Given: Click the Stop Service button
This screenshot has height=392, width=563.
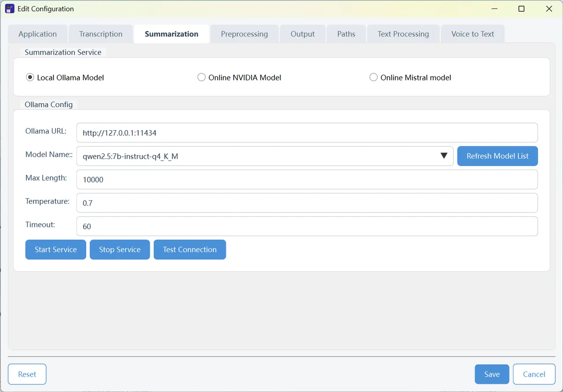Looking at the screenshot, I should [120, 250].
